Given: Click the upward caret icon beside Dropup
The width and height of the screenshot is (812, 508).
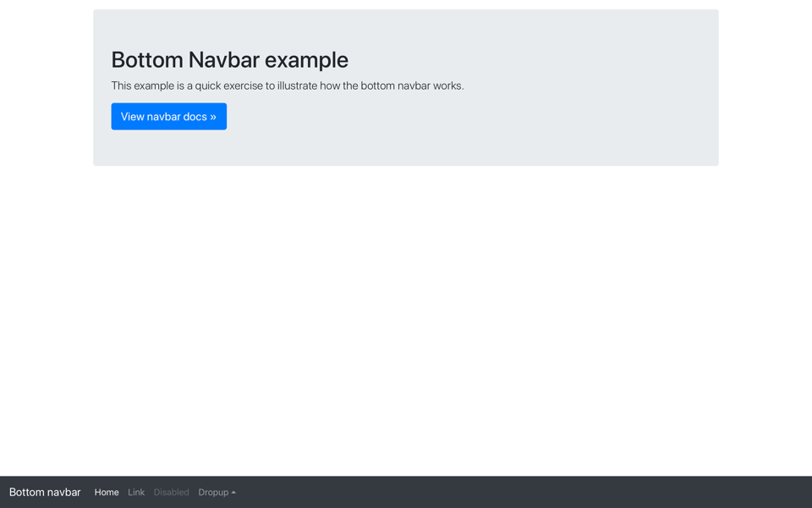Looking at the screenshot, I should [233, 492].
